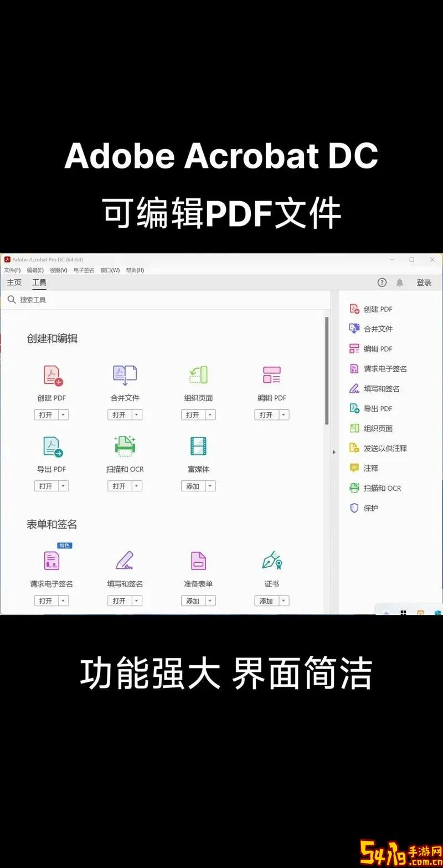
Task: Select 扫描和 OCR in the right sidebar
Action: tap(375, 488)
